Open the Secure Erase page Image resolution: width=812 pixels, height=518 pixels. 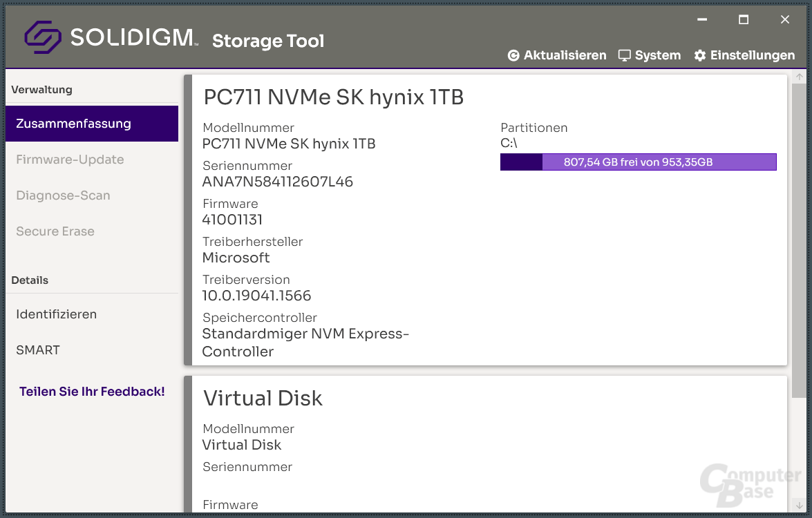tap(55, 231)
